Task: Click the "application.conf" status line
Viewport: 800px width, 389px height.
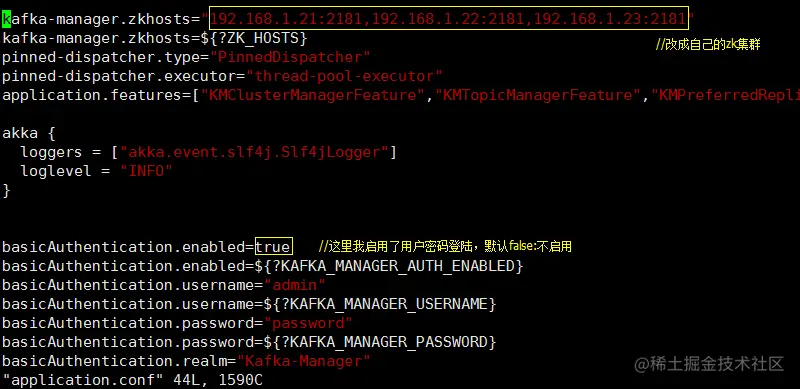Action: (x=133, y=380)
